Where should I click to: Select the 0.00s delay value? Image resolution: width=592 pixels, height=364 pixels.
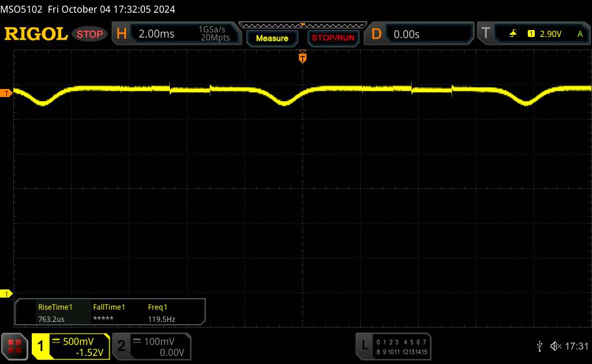(x=406, y=34)
